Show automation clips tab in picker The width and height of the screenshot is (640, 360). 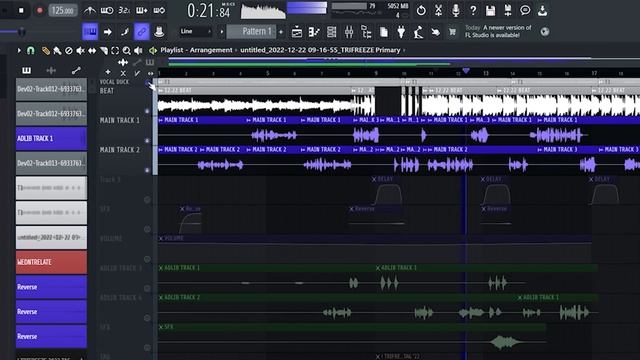[76, 70]
